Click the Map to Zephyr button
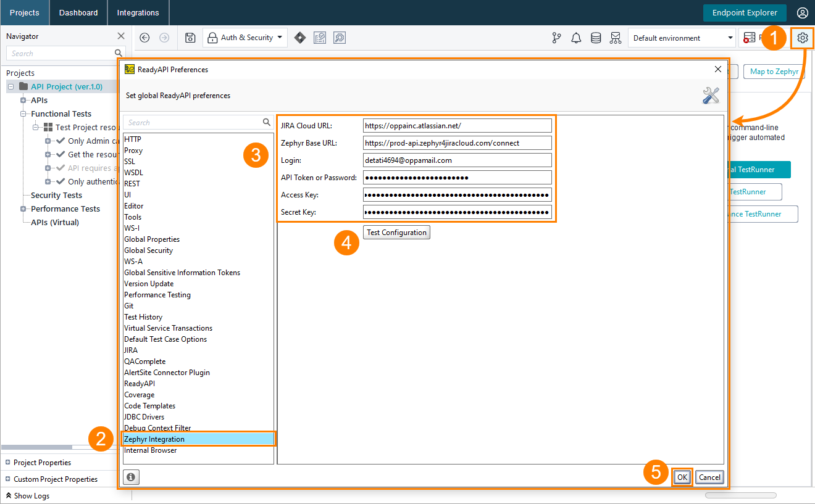This screenshot has height=504, width=815. [774, 72]
